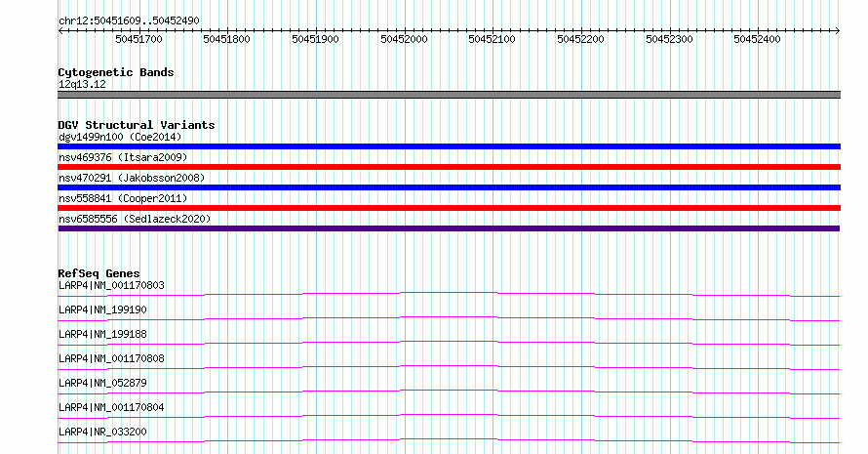Select the RefSeq Genes track title
The height and width of the screenshot is (454, 868).
click(99, 273)
